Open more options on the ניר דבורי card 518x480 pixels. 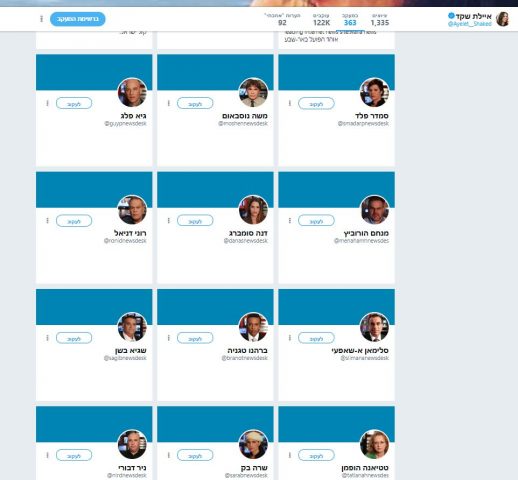(47, 455)
